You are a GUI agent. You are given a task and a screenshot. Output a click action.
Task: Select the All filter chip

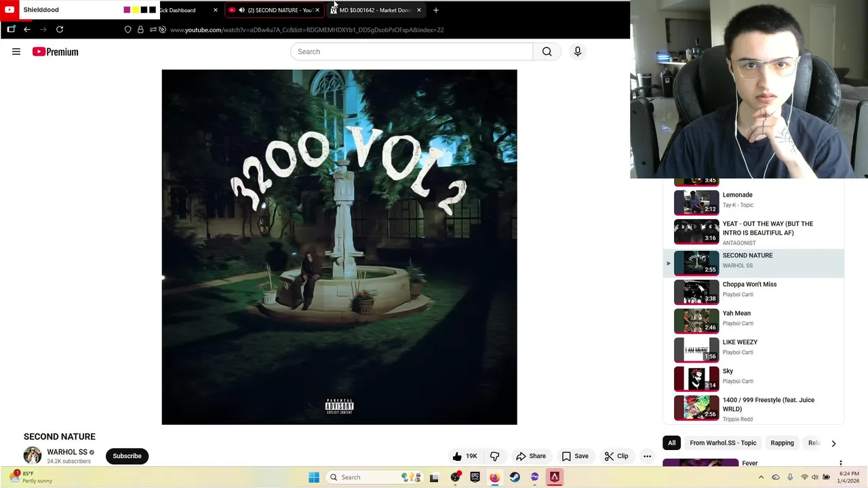(671, 443)
